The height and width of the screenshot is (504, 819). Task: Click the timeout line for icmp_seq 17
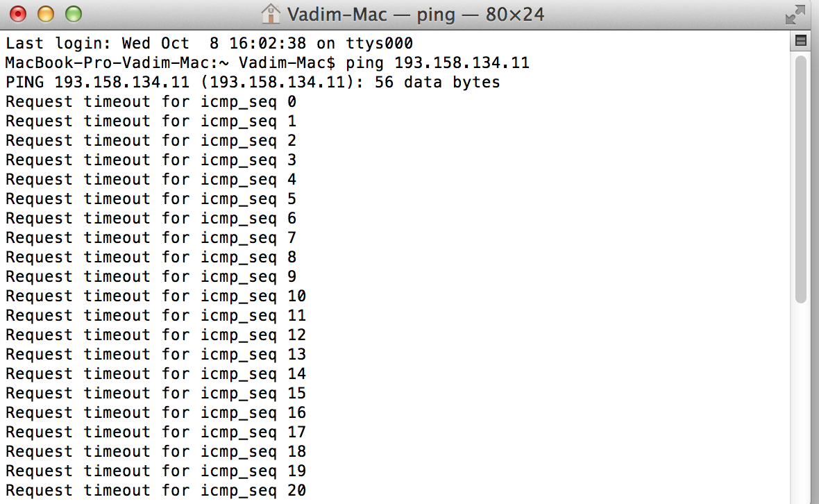155,432
